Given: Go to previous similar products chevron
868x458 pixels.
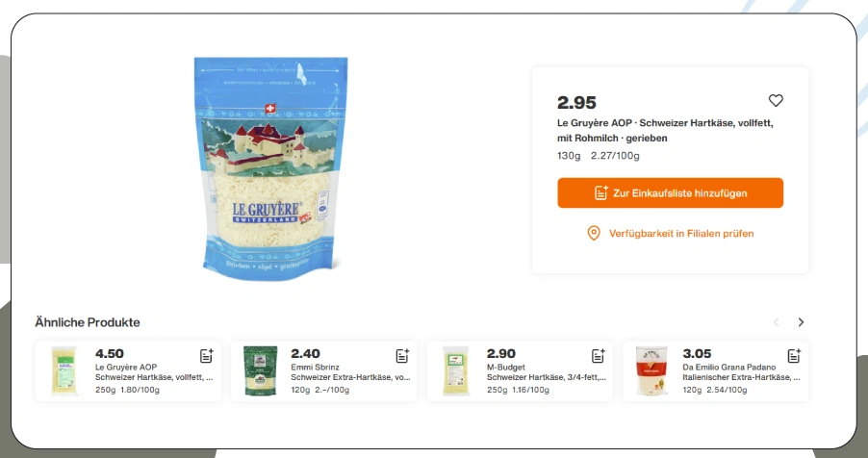Looking at the screenshot, I should pos(777,322).
